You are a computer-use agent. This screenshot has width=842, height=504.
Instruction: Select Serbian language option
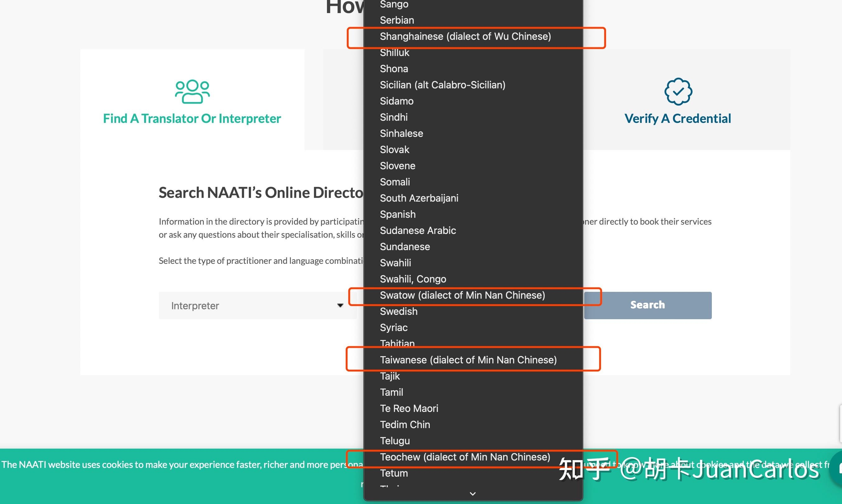pos(397,20)
